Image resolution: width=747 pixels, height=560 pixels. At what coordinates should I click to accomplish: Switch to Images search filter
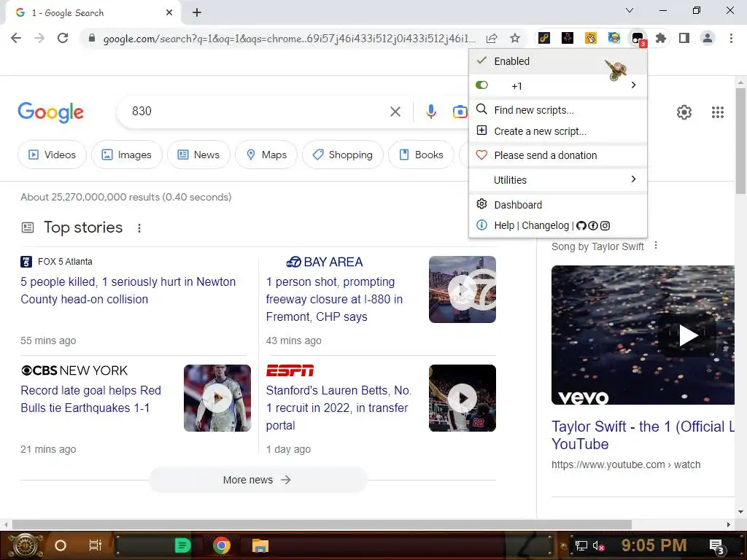127,155
